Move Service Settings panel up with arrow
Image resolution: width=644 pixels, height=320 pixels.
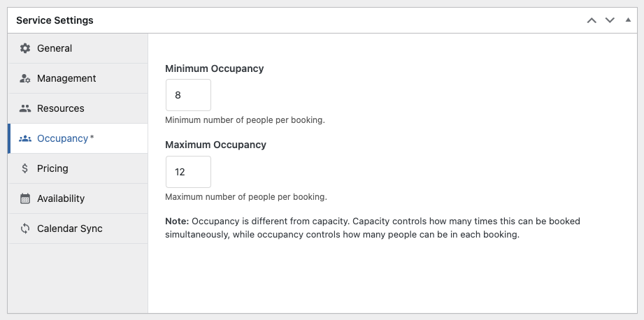[x=592, y=20]
